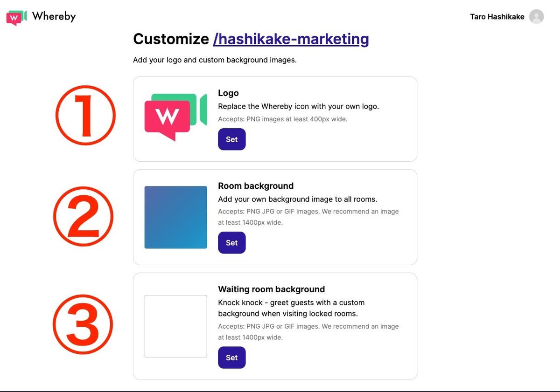Click 'Replace the Whereby icon with your own logo.'

(x=298, y=106)
